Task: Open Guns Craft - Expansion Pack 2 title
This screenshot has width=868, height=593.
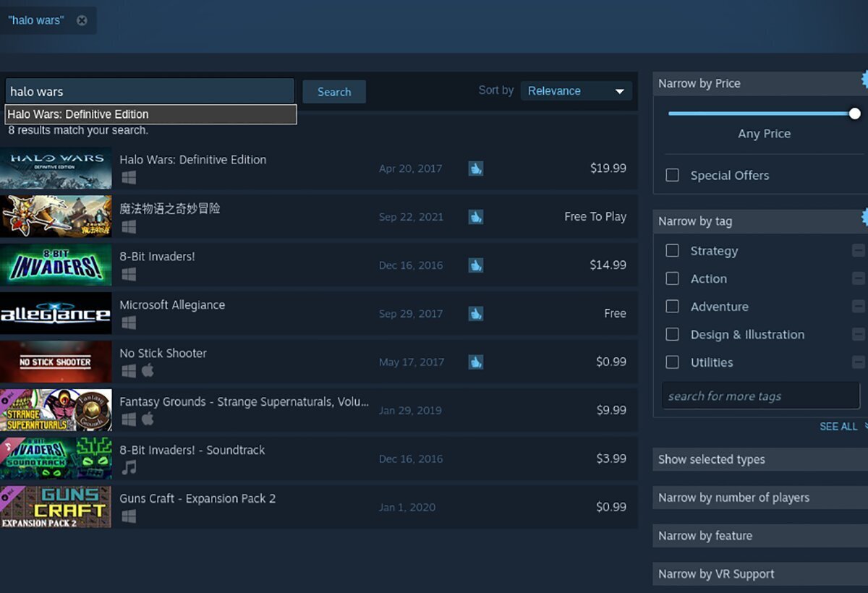Action: pos(197,498)
